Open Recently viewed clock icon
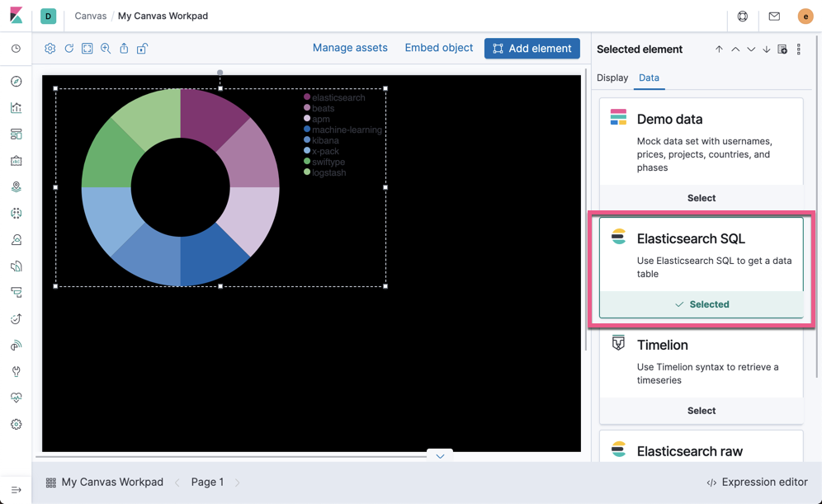Image resolution: width=822 pixels, height=504 pixels. [x=17, y=49]
